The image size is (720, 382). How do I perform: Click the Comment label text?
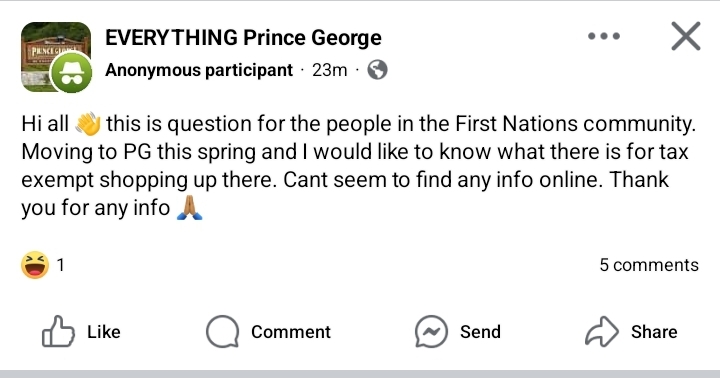coord(291,331)
